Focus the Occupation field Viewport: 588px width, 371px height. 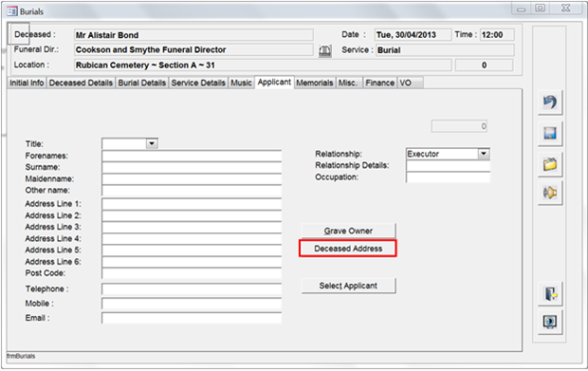(449, 177)
